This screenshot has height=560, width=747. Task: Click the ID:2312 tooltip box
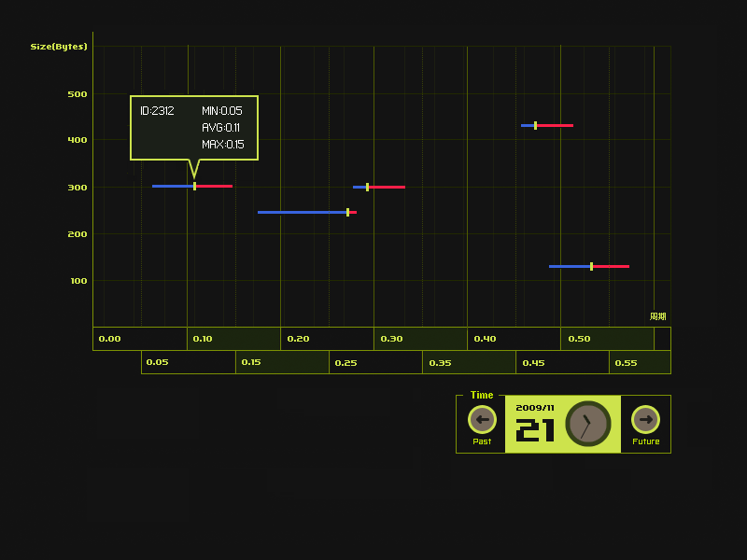point(193,127)
